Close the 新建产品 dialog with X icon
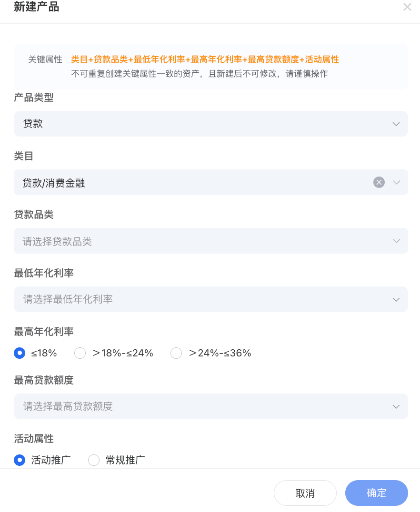The image size is (420, 512). [x=407, y=7]
